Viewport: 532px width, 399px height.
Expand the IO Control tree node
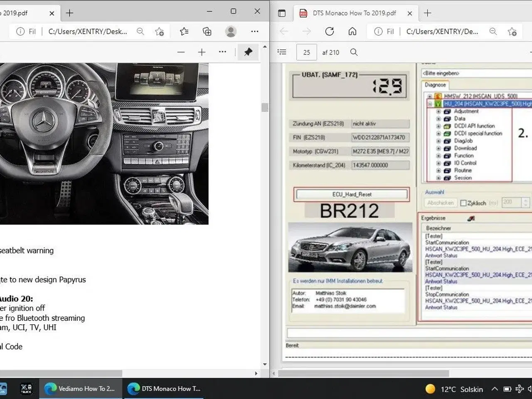(438, 163)
